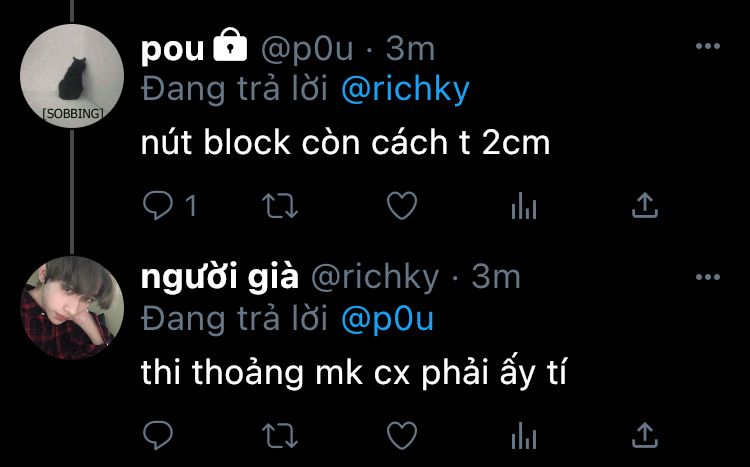View analytics for pou's tweet

pyautogui.click(x=524, y=206)
